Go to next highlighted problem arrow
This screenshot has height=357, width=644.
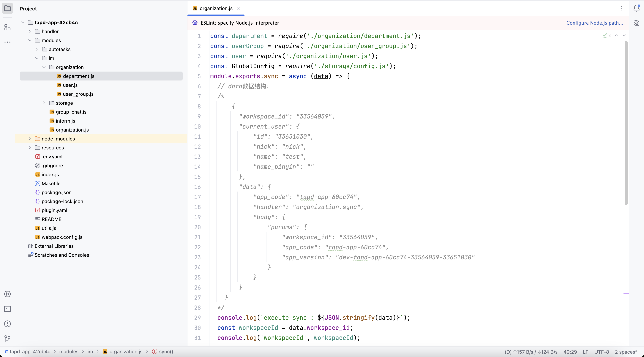624,36
